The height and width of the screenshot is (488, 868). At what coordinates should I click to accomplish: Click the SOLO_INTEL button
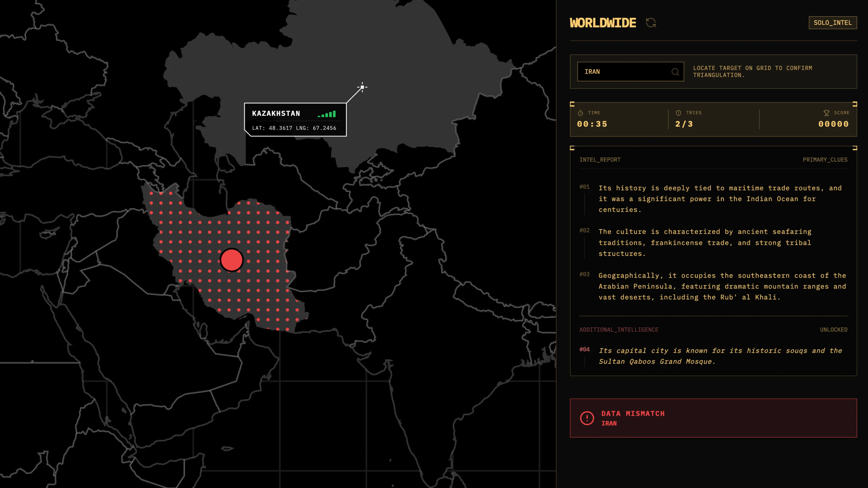833,23
